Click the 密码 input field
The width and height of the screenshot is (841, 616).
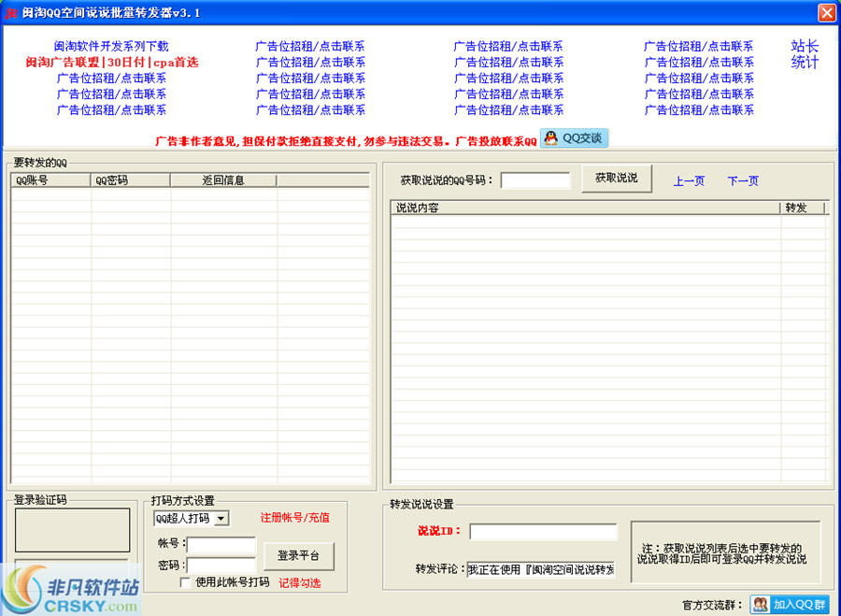click(221, 565)
